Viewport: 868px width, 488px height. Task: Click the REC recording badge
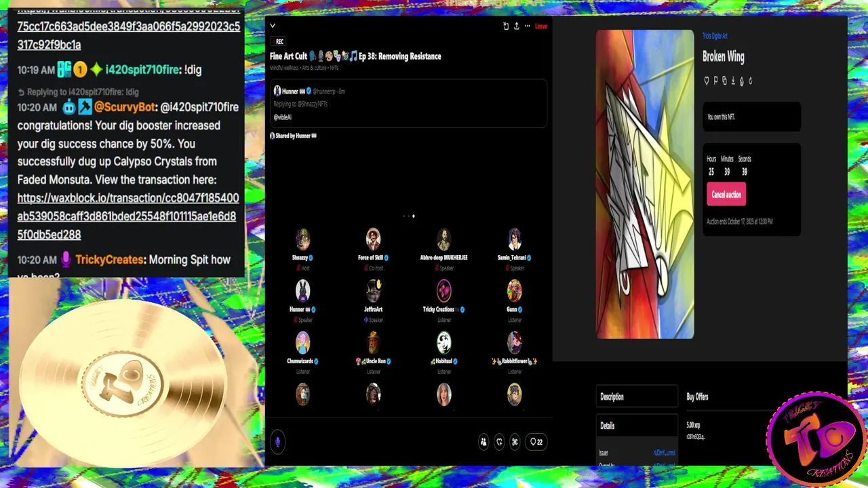tap(278, 41)
